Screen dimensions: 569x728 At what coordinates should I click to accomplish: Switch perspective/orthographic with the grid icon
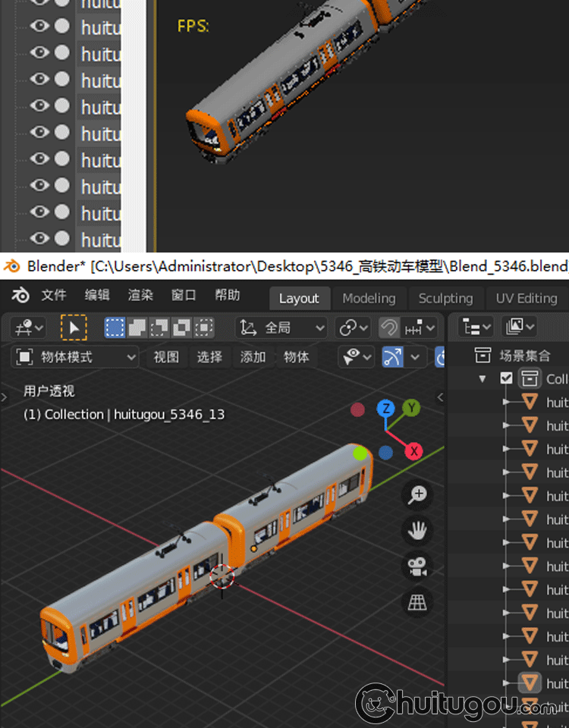click(x=417, y=601)
